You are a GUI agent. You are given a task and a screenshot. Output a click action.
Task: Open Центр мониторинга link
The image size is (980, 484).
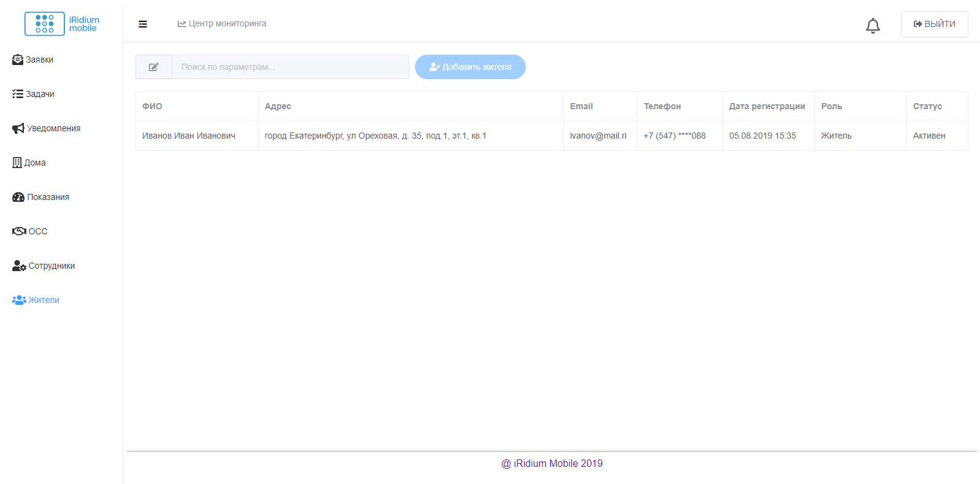tap(222, 24)
